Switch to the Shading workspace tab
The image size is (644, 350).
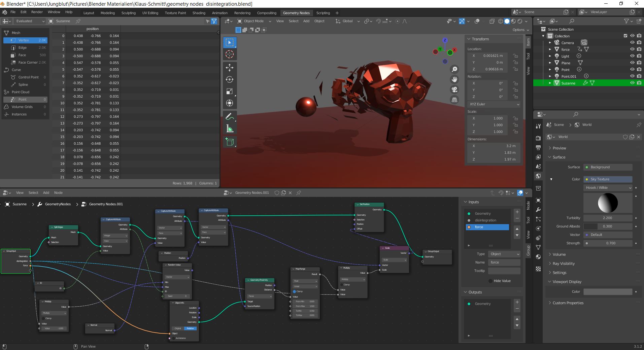tap(199, 13)
